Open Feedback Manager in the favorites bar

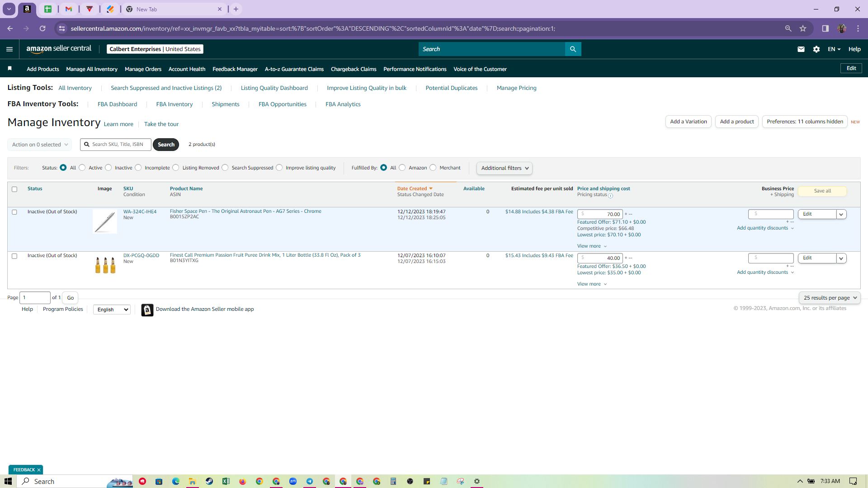[235, 69]
